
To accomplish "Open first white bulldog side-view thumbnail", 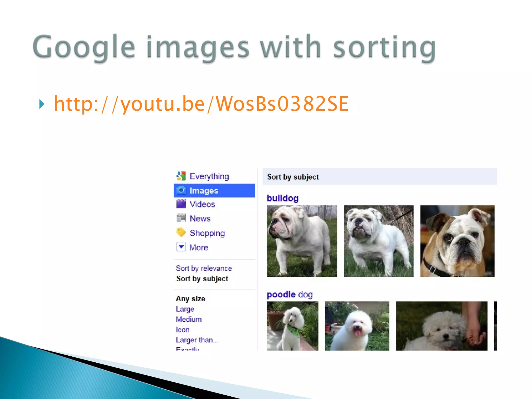I will tap(302, 241).
